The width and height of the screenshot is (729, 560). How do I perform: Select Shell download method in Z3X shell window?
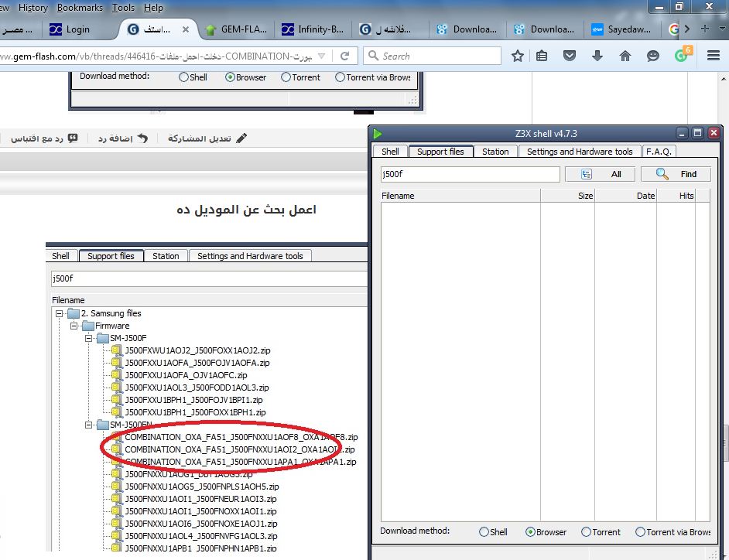(x=484, y=532)
